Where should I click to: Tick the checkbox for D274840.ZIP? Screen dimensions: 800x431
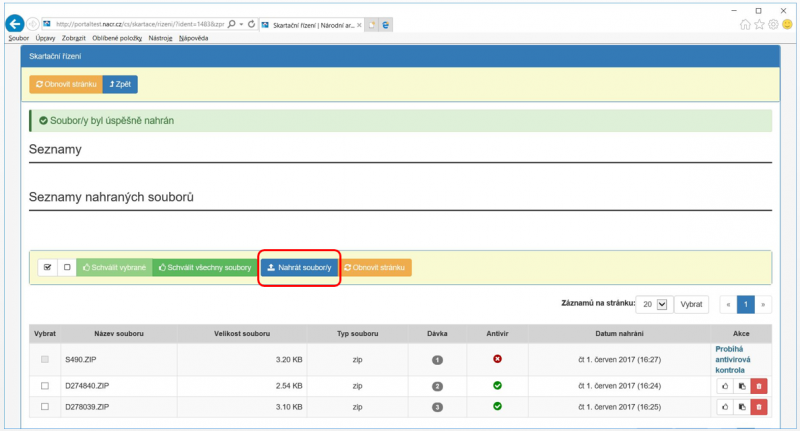(44, 385)
